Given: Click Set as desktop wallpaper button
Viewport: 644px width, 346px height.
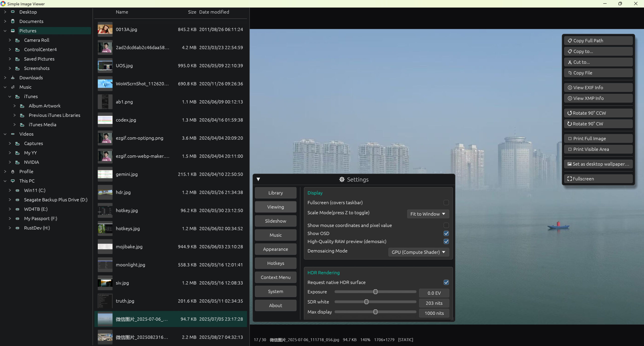Looking at the screenshot, I should [x=598, y=164].
